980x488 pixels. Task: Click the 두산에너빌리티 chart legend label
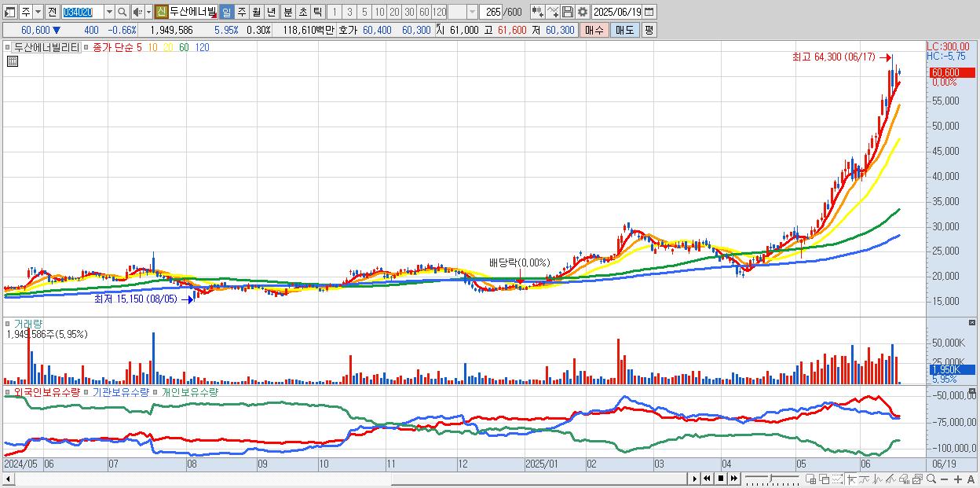46,48
